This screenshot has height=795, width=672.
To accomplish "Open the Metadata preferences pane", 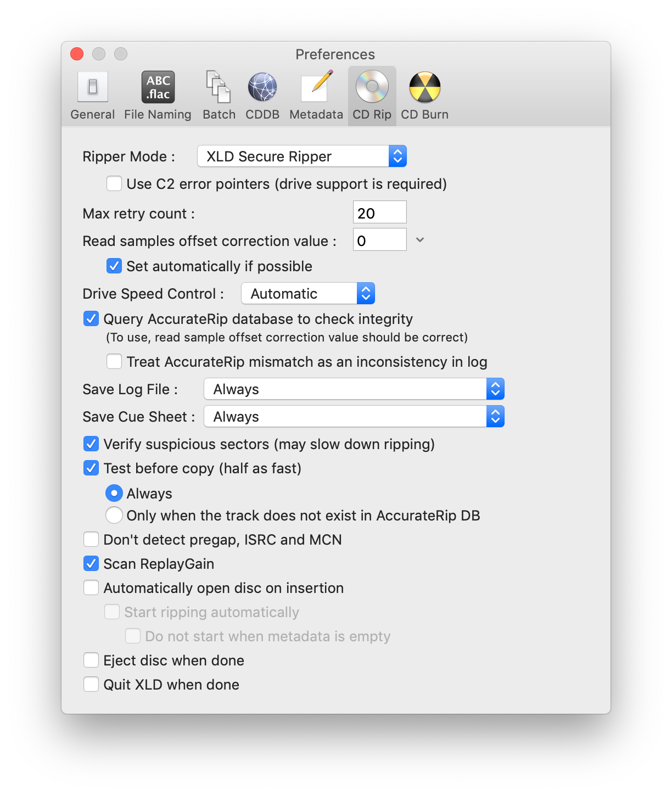I will click(316, 96).
